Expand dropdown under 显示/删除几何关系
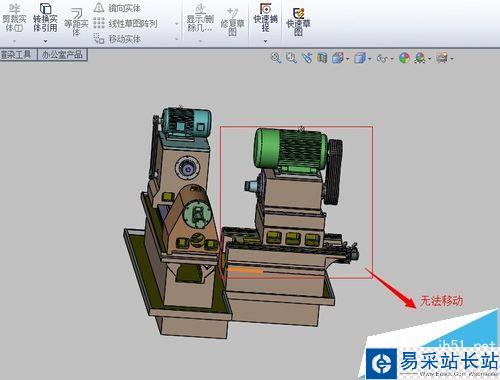 pos(200,41)
